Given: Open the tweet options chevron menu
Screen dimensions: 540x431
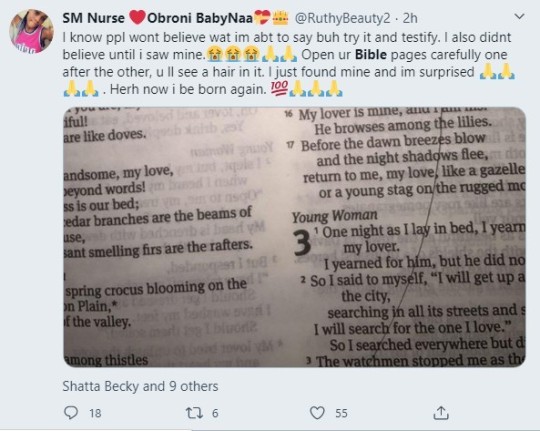Looking at the screenshot, I should [x=519, y=16].
